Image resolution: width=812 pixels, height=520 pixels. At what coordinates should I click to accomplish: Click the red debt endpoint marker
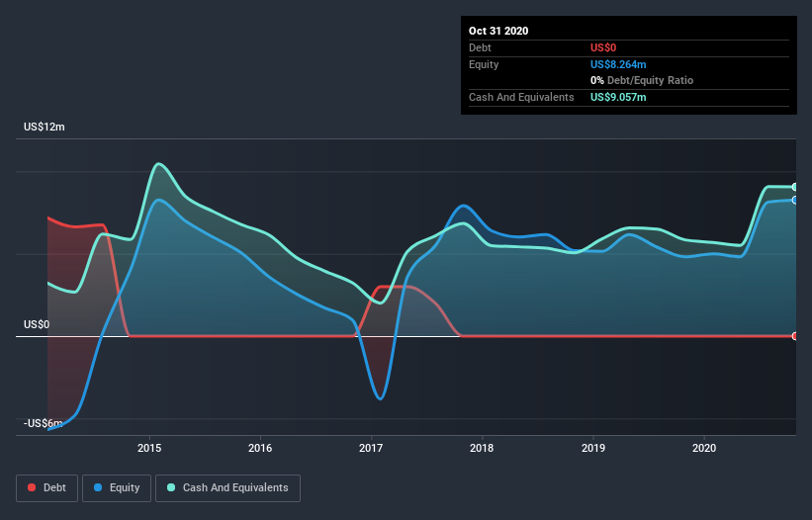[x=795, y=336]
